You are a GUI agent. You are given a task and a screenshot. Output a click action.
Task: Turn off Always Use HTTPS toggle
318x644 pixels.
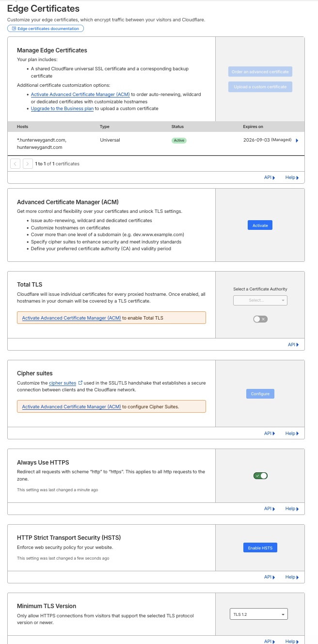(x=260, y=476)
